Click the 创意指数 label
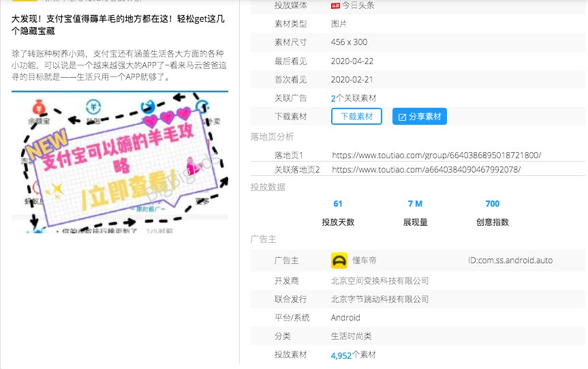This screenshot has width=588, height=369. (493, 222)
